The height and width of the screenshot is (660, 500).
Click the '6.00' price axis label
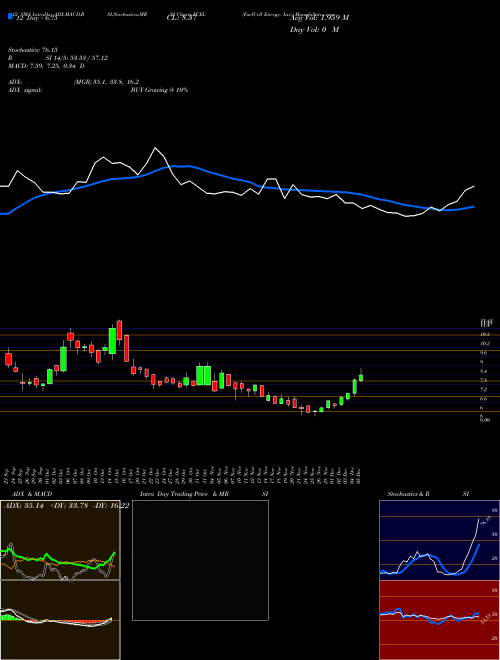coord(485,420)
